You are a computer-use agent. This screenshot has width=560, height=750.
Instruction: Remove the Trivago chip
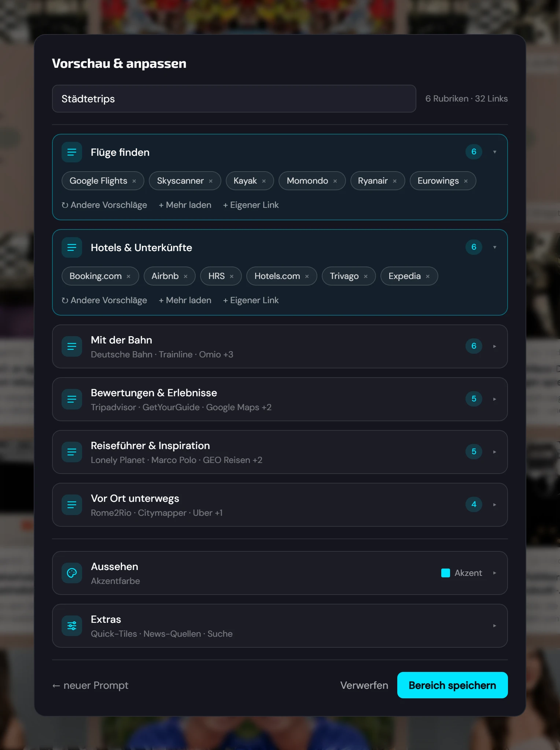366,276
